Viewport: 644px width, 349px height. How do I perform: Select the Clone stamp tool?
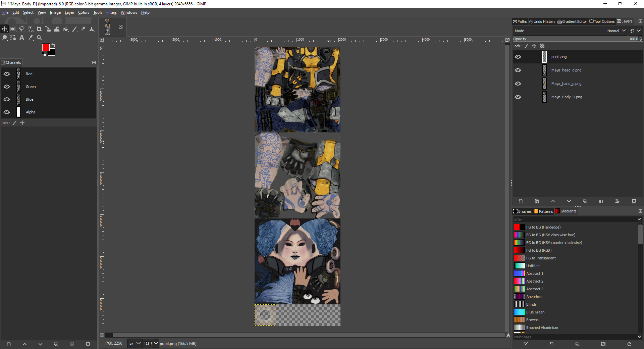[92, 29]
